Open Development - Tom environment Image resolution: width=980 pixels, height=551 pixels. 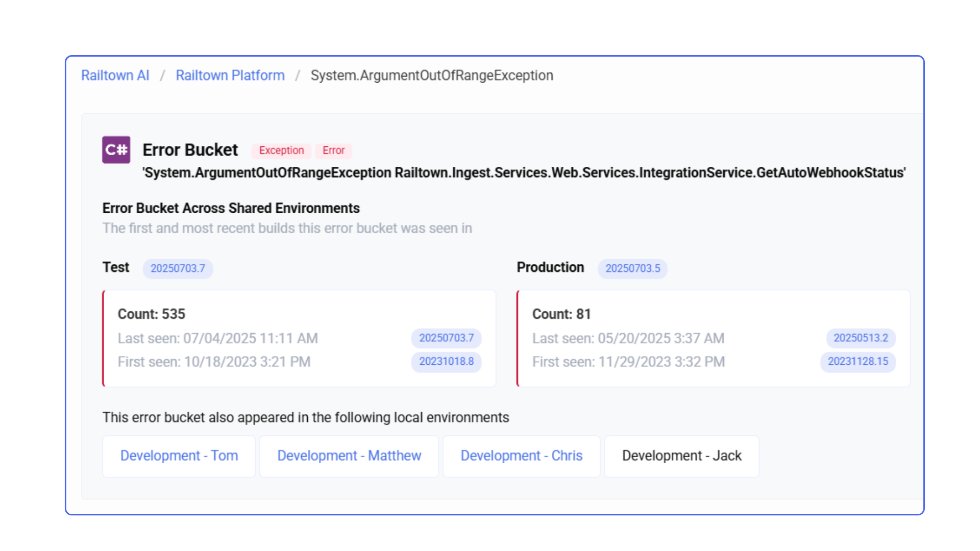tap(179, 456)
